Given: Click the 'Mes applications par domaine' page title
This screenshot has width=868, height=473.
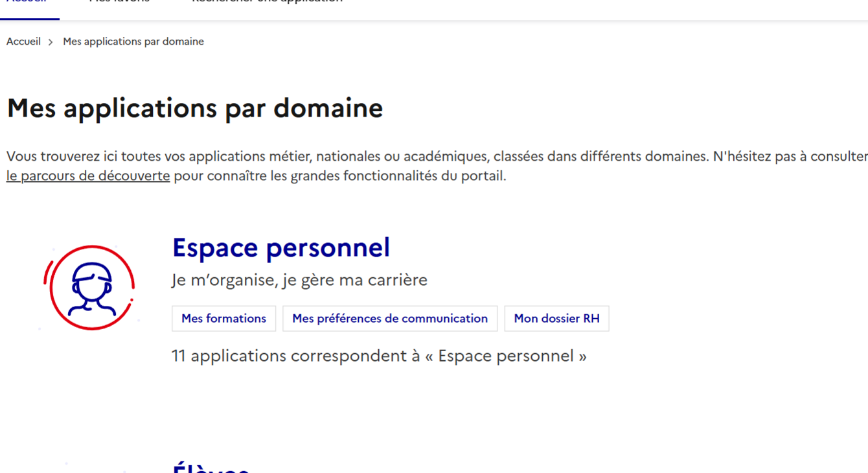Looking at the screenshot, I should [x=195, y=108].
